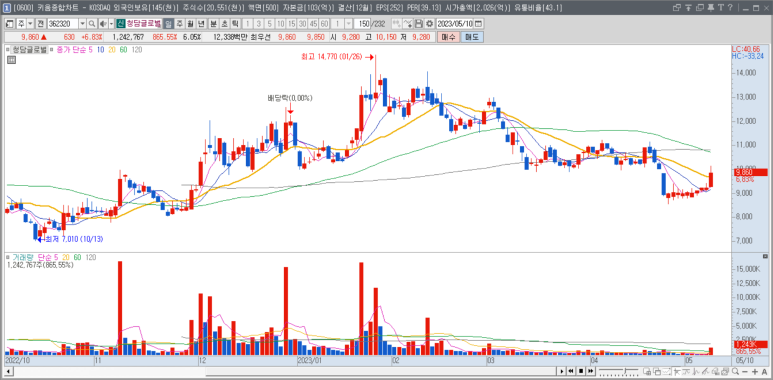Toggle the 거래량 단순 volume checkbox
This screenshot has height=380, width=773.
click(x=8, y=258)
